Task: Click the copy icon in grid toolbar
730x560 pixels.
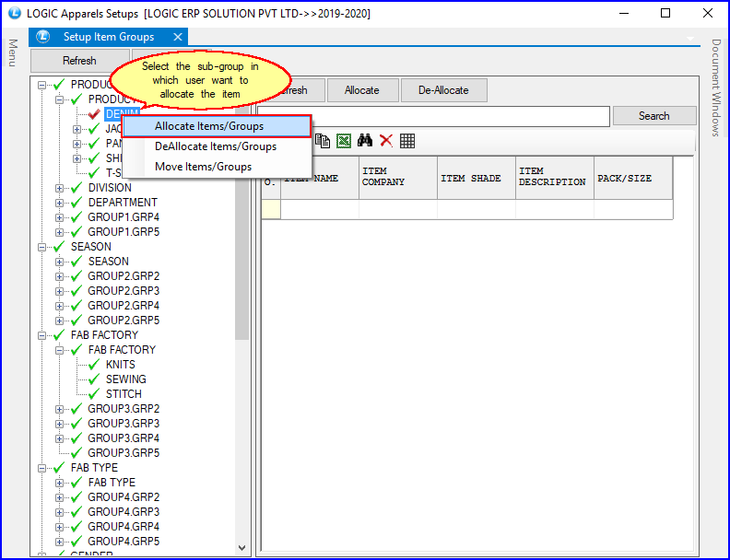Action: pos(323,141)
